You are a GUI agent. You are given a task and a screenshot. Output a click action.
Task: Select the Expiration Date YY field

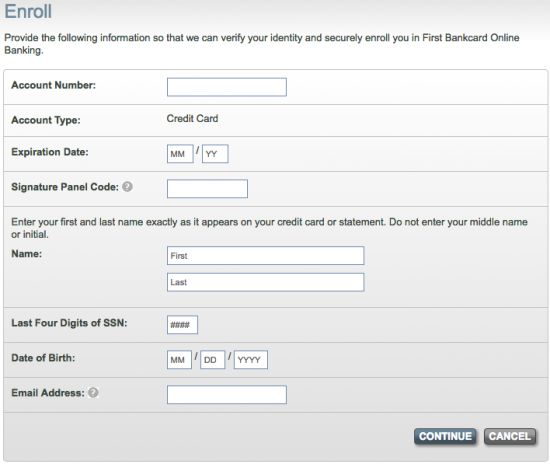(215, 154)
